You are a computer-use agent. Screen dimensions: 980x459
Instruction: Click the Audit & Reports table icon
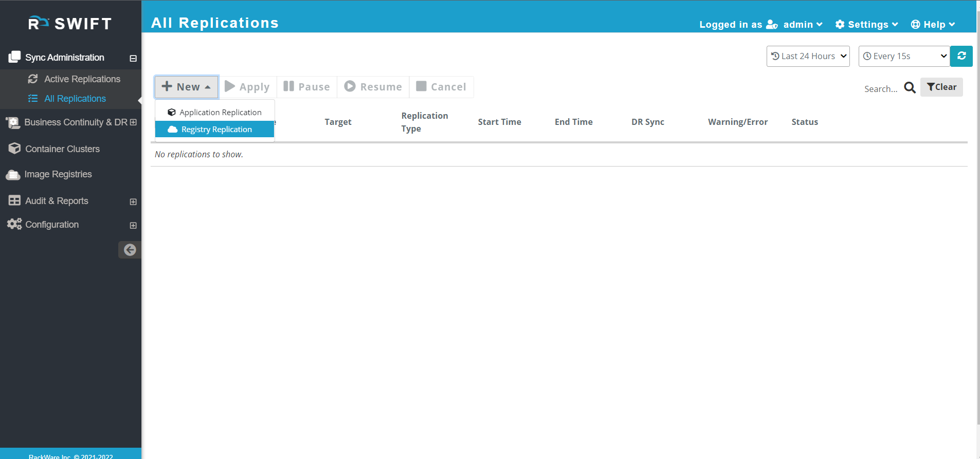click(14, 200)
